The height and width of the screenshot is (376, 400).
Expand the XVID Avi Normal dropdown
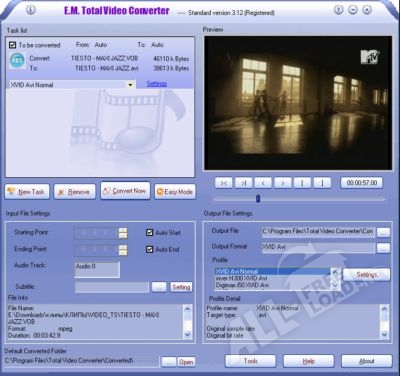(130, 85)
